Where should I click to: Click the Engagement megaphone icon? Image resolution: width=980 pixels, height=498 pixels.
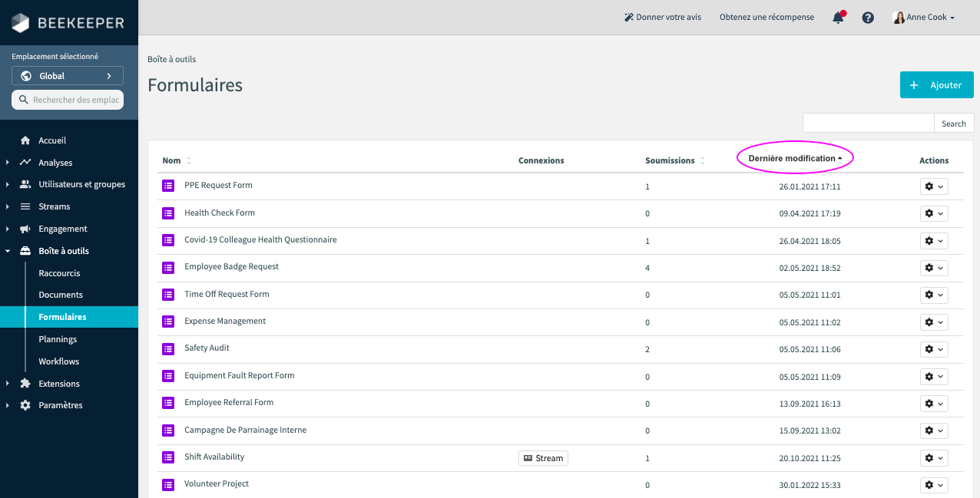[25, 229]
